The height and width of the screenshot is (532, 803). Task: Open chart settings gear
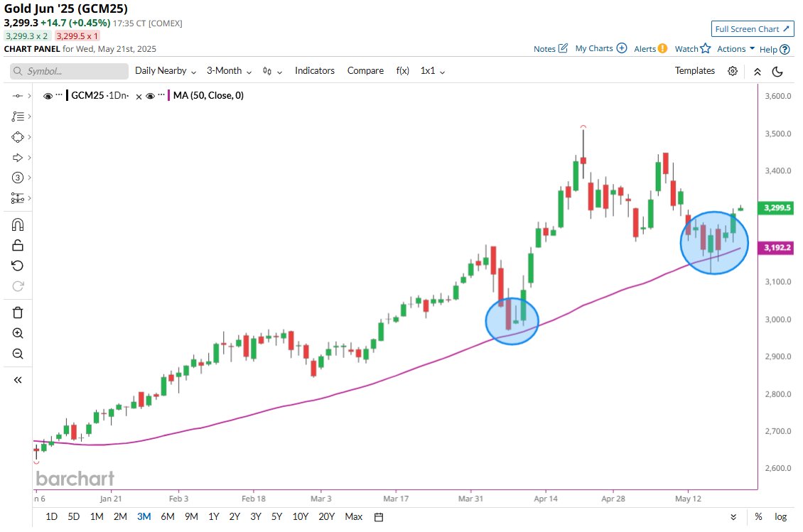tap(733, 71)
